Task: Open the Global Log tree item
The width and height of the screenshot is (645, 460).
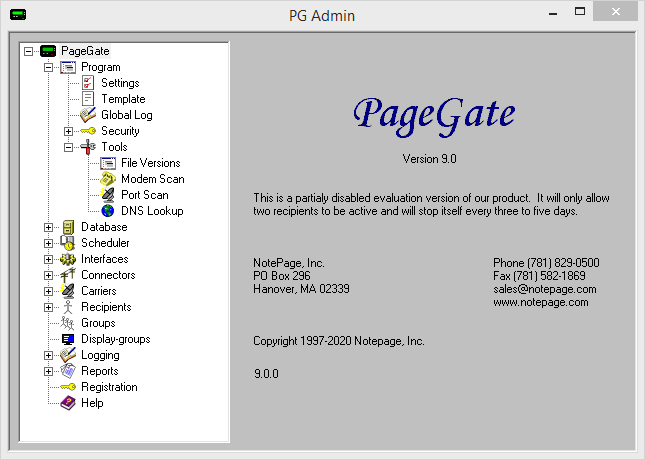Action: pos(127,115)
